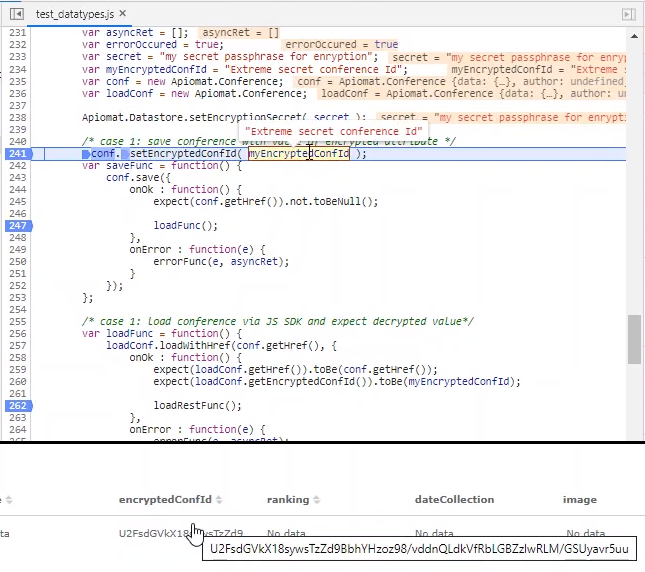Click conf.save({ on line 243
Viewport: 645px width, 572px height.
(138, 178)
